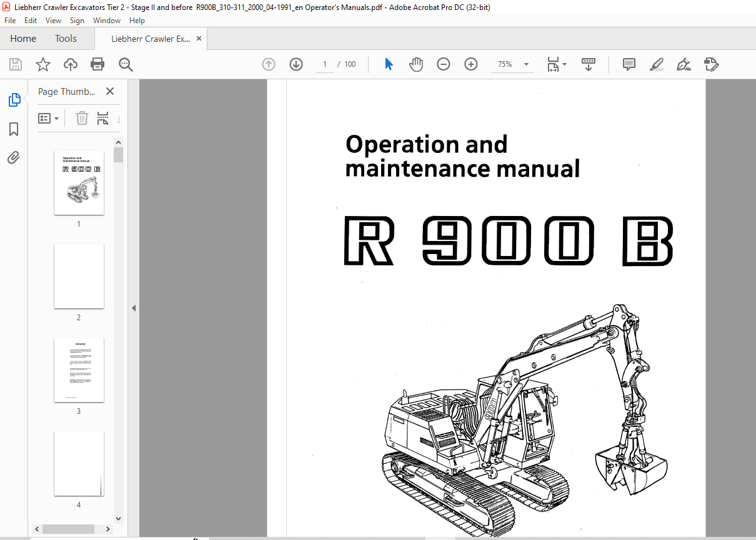The height and width of the screenshot is (540, 756).
Task: Click the thumbnail scrollbar down arrow
Action: coord(118,518)
